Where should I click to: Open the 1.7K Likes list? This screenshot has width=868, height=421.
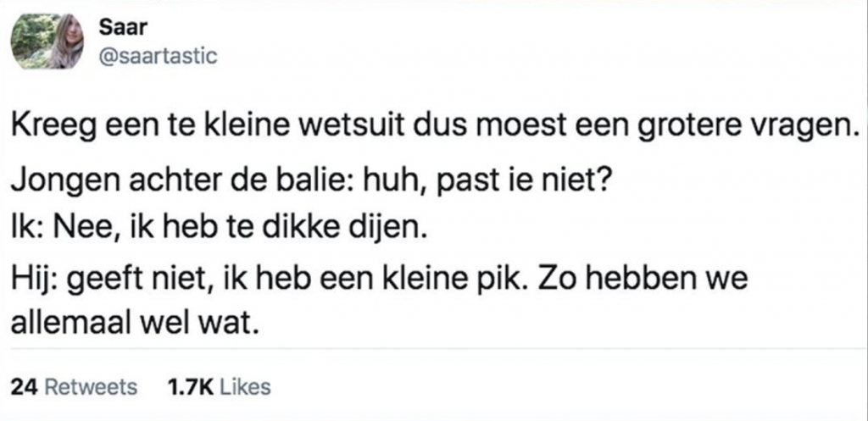point(220,387)
